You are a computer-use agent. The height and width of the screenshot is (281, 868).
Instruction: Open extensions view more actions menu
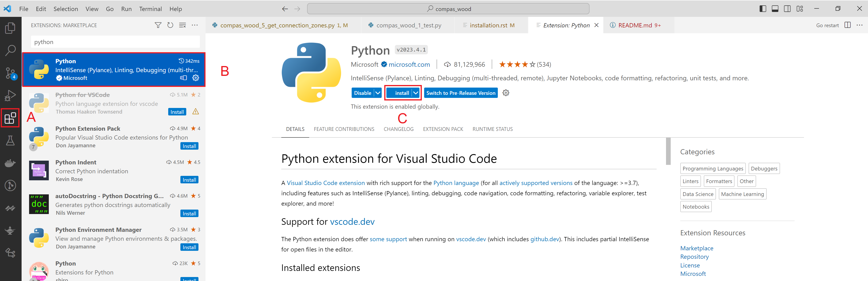tap(195, 25)
